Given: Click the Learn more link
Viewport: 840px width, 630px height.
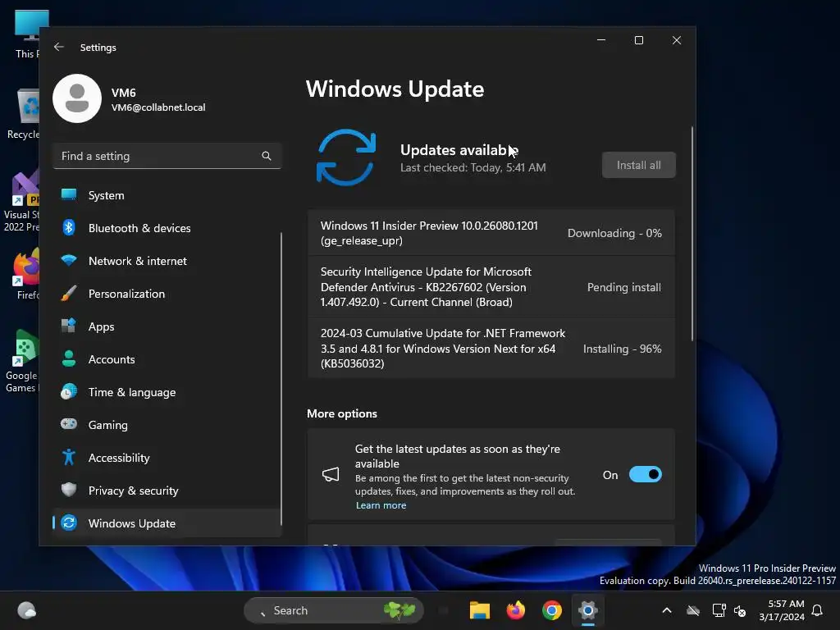Looking at the screenshot, I should [x=381, y=505].
